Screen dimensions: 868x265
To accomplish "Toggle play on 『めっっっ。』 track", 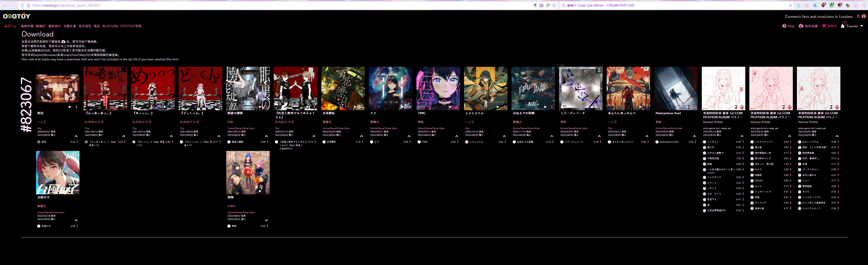I will tap(134, 142).
